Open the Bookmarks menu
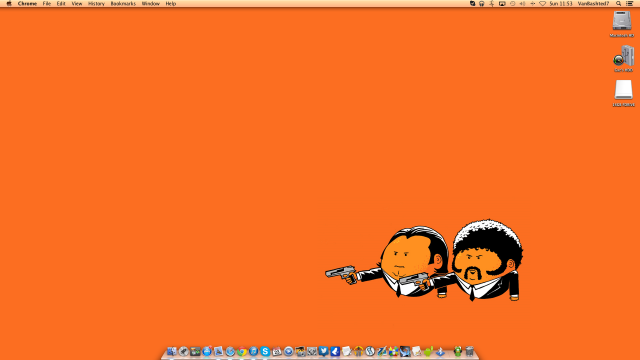 pos(123,4)
